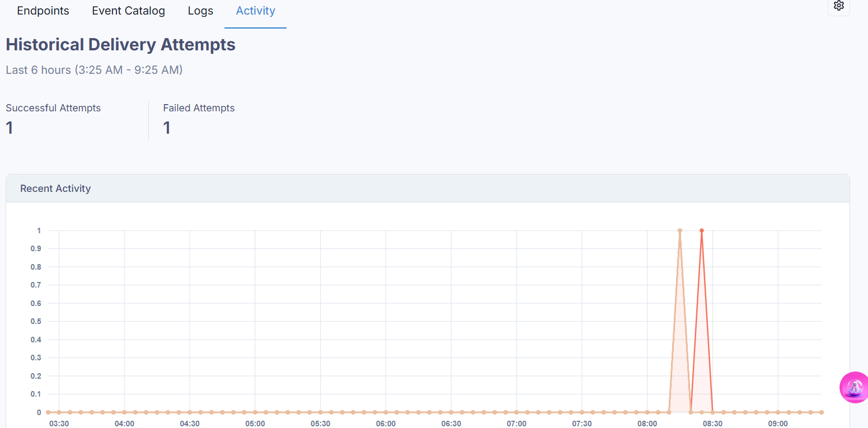Screen dimensions: 868x428
Task: Open the pink ghost chat widget
Action: (854, 387)
